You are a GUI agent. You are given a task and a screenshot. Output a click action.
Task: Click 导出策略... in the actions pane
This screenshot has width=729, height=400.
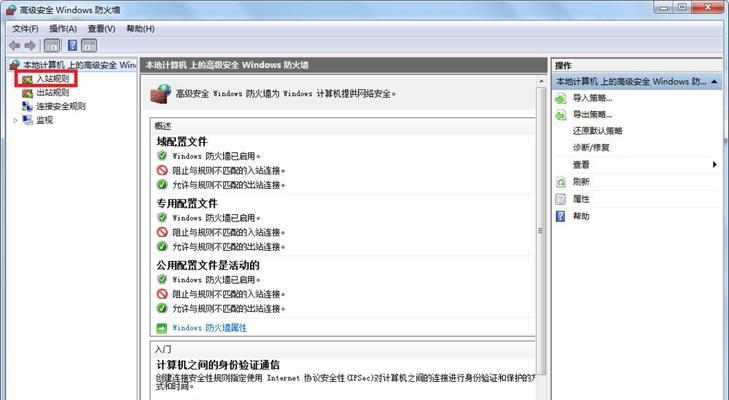(x=592, y=114)
